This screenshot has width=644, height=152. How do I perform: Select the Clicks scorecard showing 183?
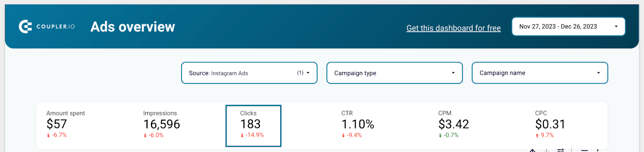(253, 126)
